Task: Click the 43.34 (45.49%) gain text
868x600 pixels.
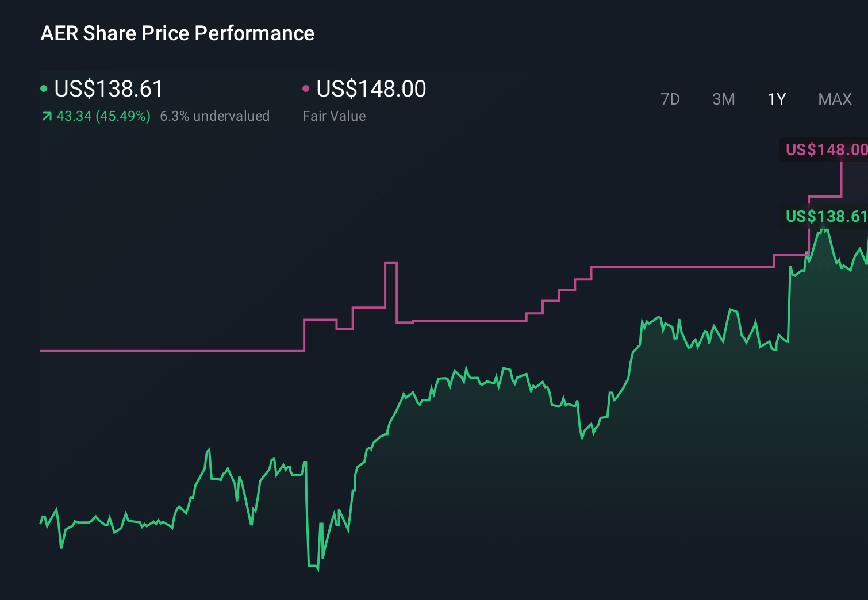Action: click(103, 116)
